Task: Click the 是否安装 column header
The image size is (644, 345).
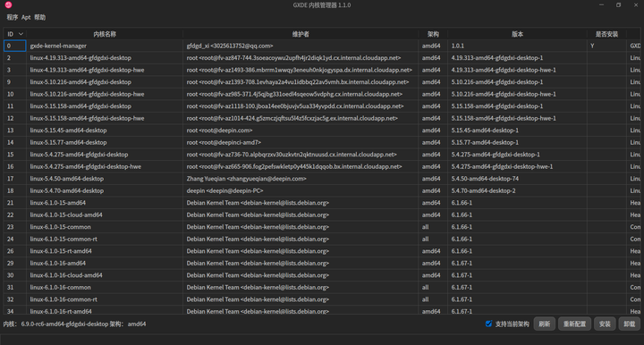Action: point(606,34)
